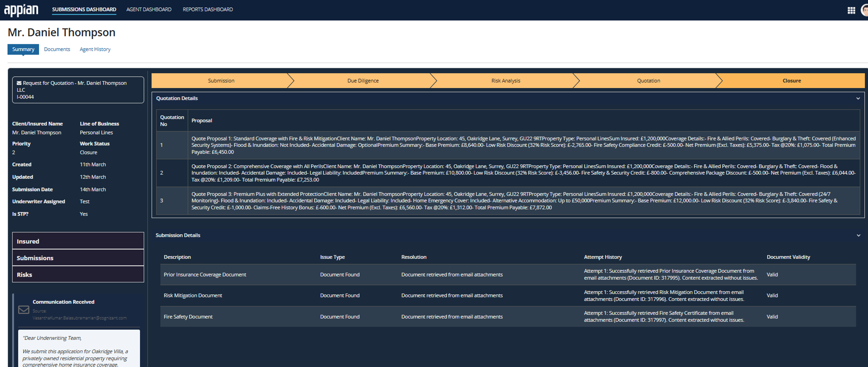This screenshot has width=868, height=367.
Task: Click the Priority value 2
Action: pyautogui.click(x=14, y=152)
